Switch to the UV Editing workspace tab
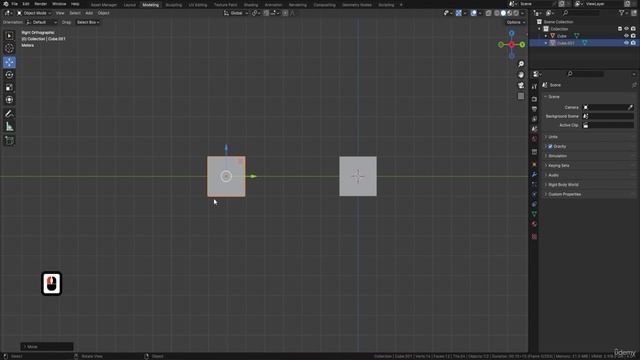 pyautogui.click(x=198, y=5)
